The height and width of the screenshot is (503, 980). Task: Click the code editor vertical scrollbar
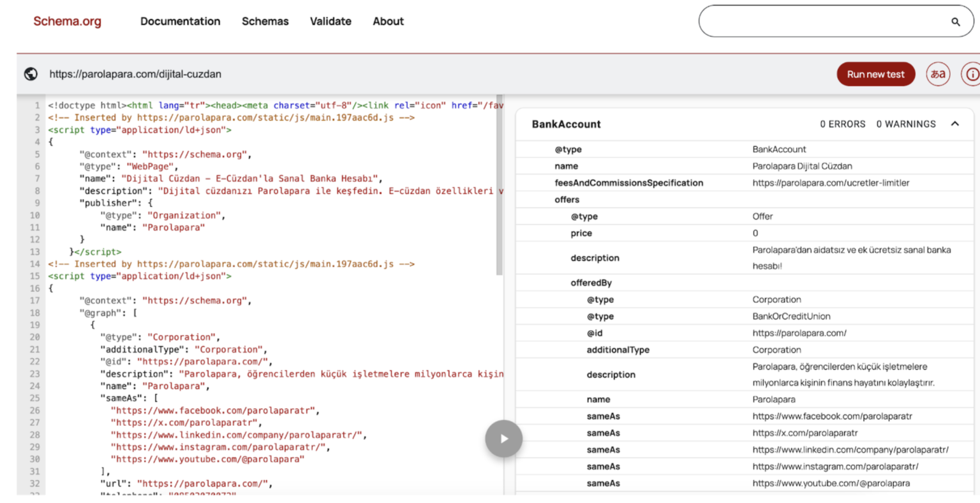[500, 185]
